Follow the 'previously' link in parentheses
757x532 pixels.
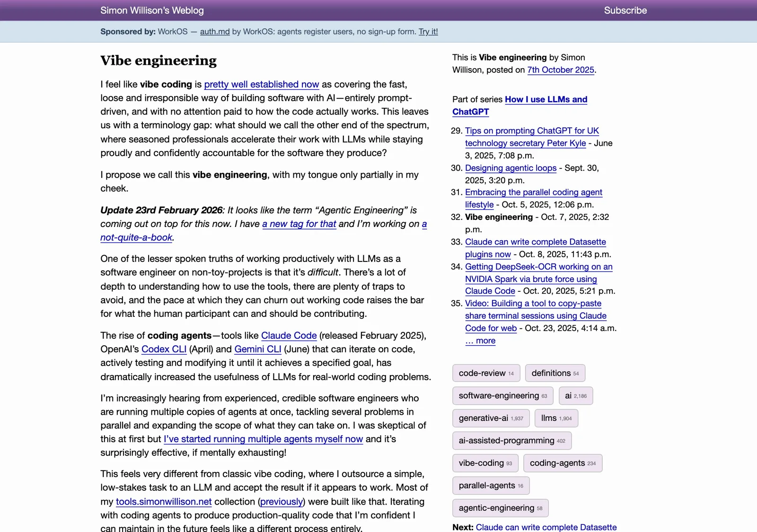tap(282, 501)
